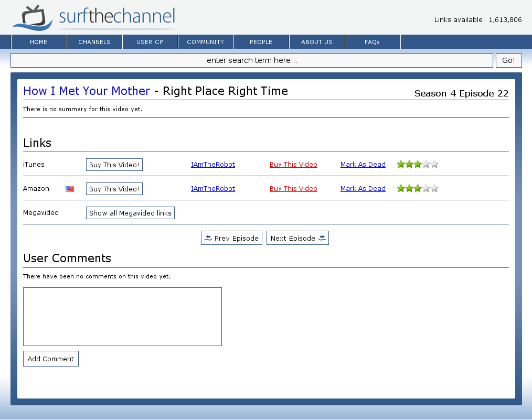Open IAmTheRobot profile in Amazon row

[x=213, y=188]
